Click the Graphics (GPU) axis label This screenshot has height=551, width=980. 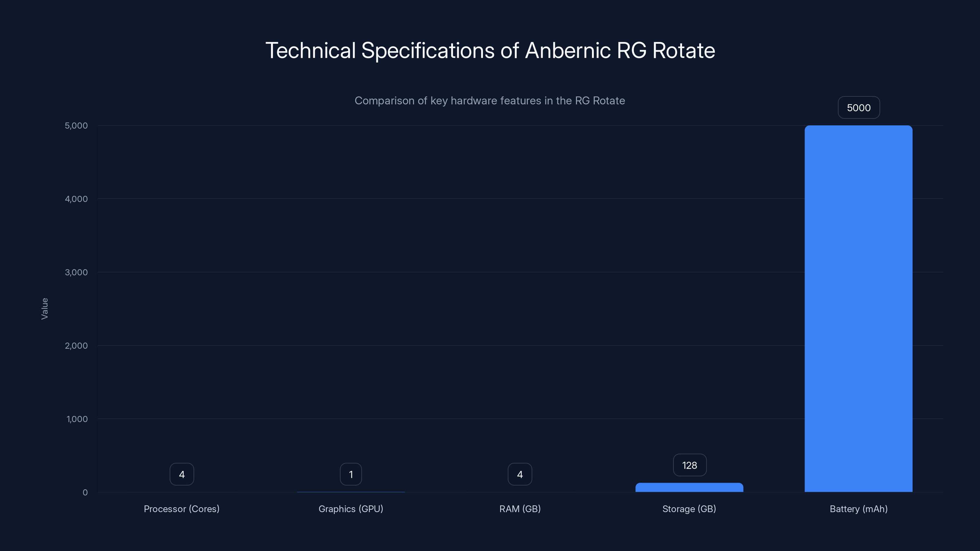[350, 509]
